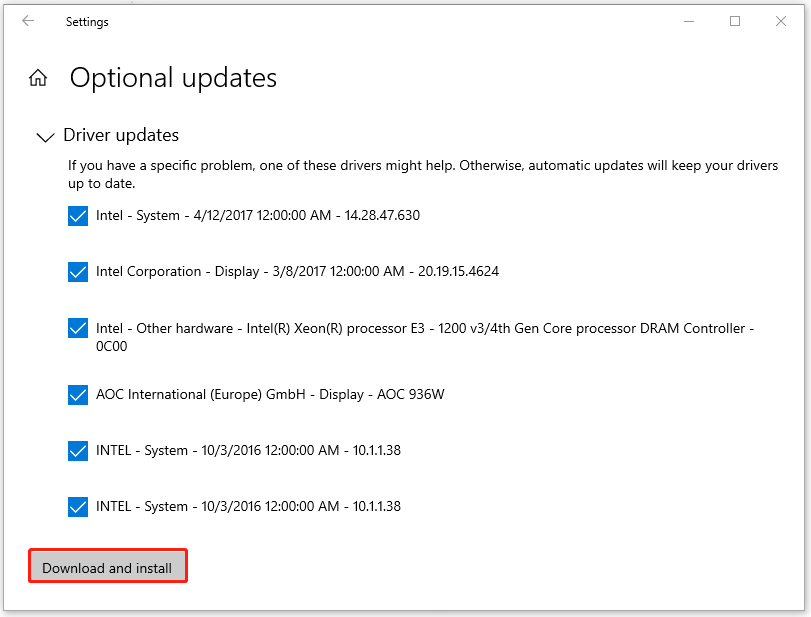Uncheck Intel - System 14.28.47.630 checkbox
Image resolution: width=811 pixels, height=617 pixels.
[x=78, y=216]
